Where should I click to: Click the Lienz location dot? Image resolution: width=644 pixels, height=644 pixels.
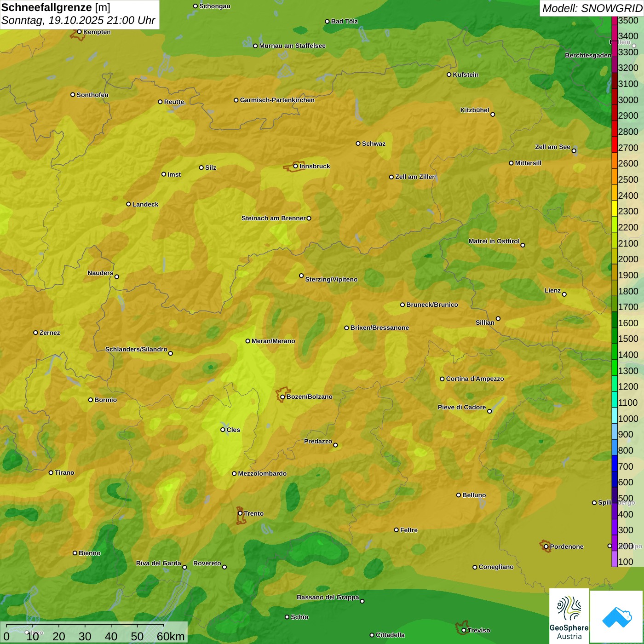tap(564, 294)
